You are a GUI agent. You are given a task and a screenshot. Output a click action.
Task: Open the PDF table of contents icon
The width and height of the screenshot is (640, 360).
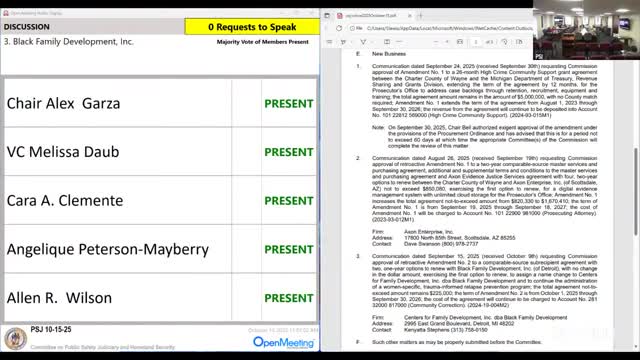coord(330,42)
